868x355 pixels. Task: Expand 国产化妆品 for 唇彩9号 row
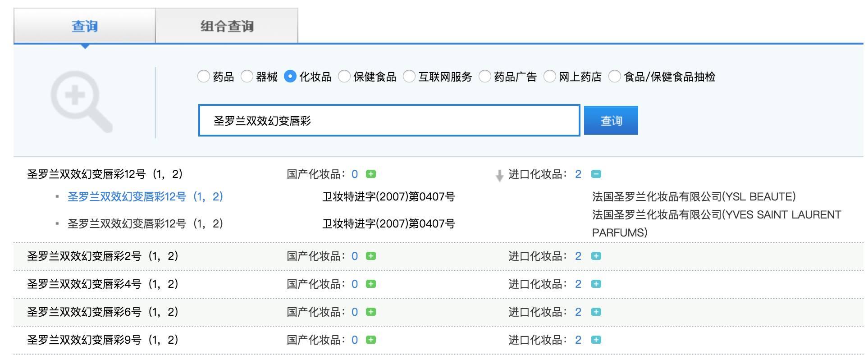(371, 340)
